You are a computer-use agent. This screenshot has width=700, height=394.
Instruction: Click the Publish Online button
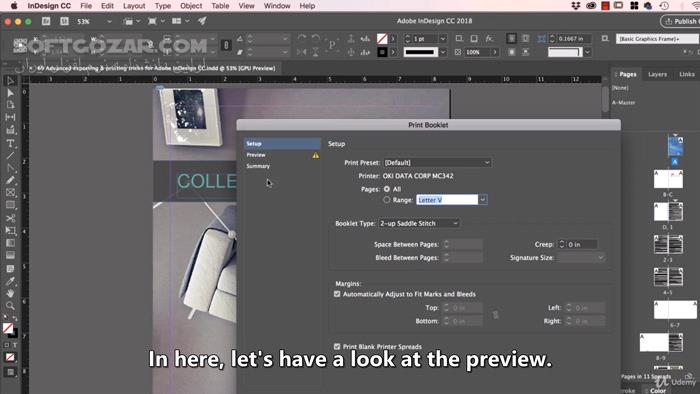coord(680,21)
